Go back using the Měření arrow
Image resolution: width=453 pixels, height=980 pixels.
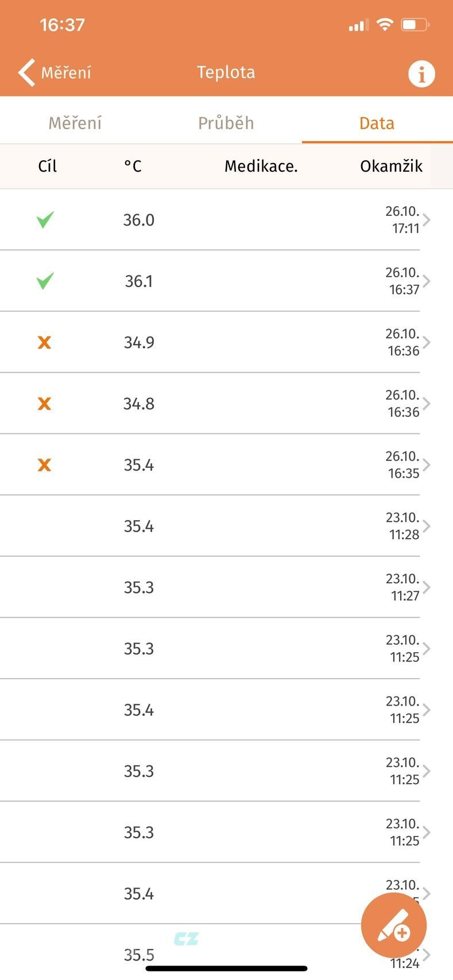click(x=55, y=72)
